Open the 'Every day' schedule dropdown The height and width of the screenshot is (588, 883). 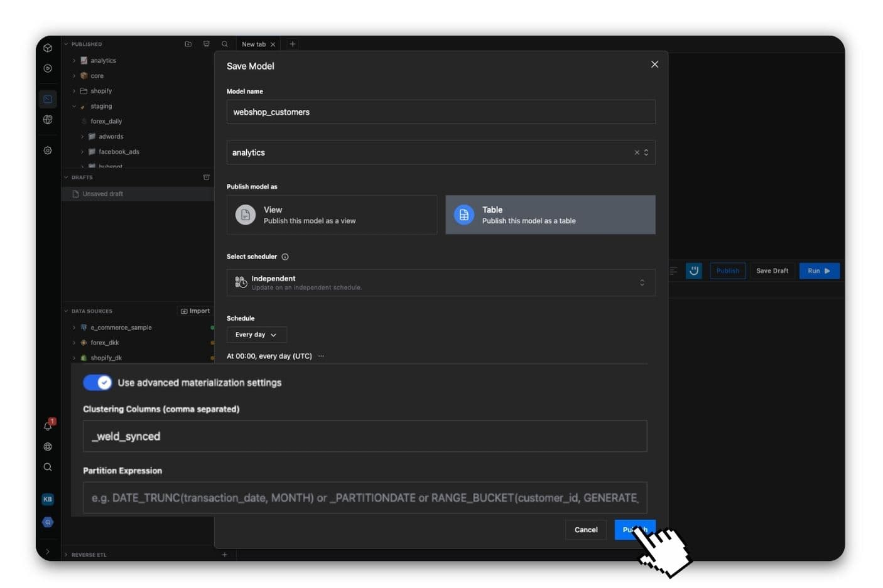coord(256,334)
